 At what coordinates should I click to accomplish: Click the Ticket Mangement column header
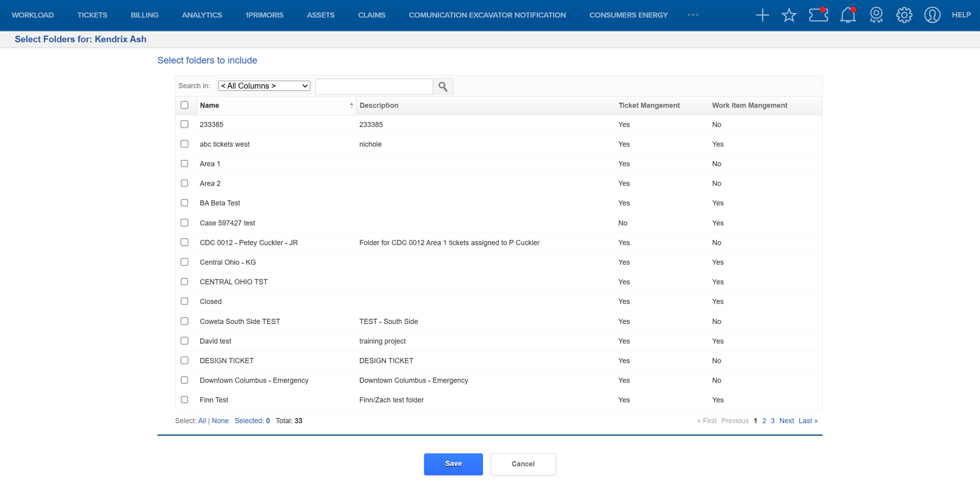coord(649,106)
